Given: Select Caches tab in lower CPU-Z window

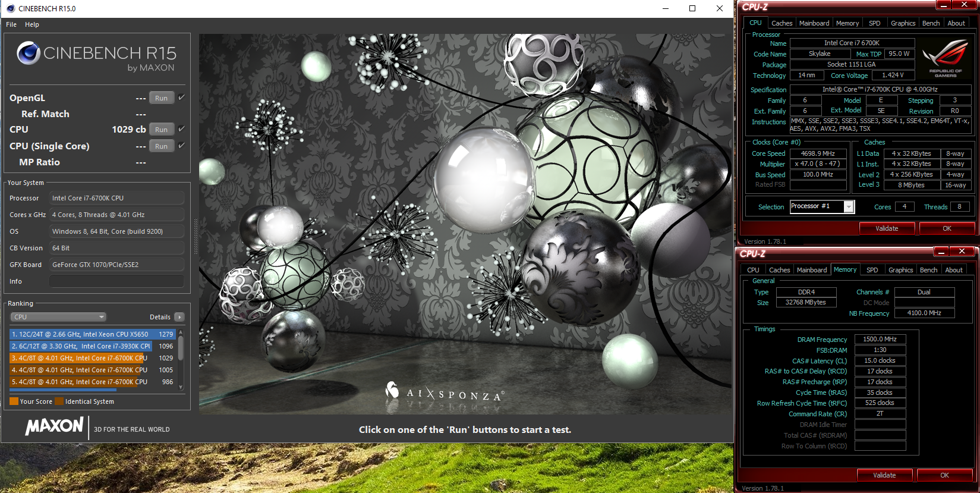Looking at the screenshot, I should tap(779, 270).
